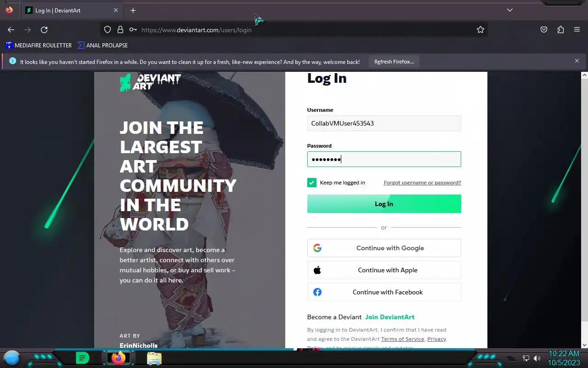Click the DeviantArt logo
This screenshot has height=368, width=588.
click(150, 82)
